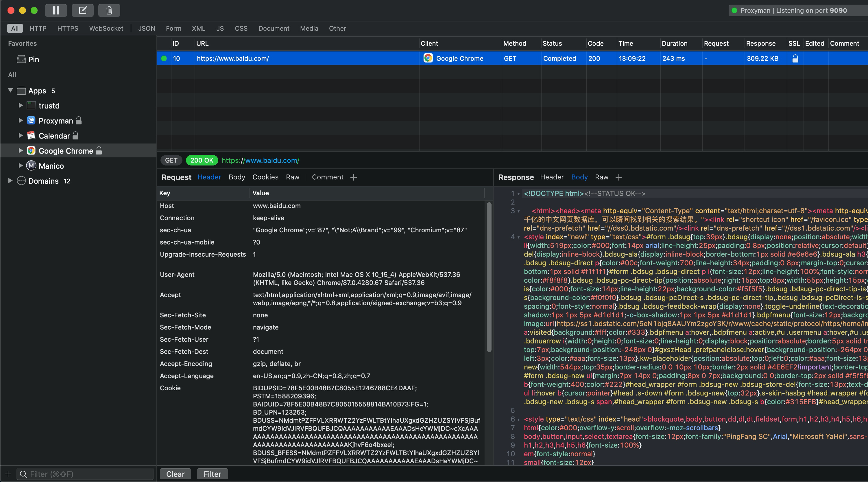Click the Manico app icon in sidebar
This screenshot has width=868, height=482.
(x=31, y=165)
